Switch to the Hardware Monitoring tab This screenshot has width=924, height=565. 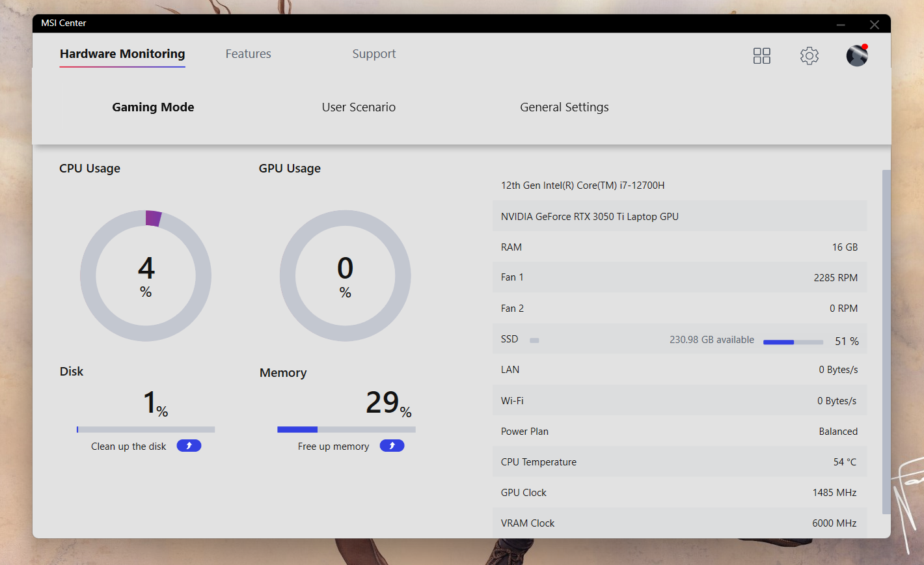tap(122, 54)
